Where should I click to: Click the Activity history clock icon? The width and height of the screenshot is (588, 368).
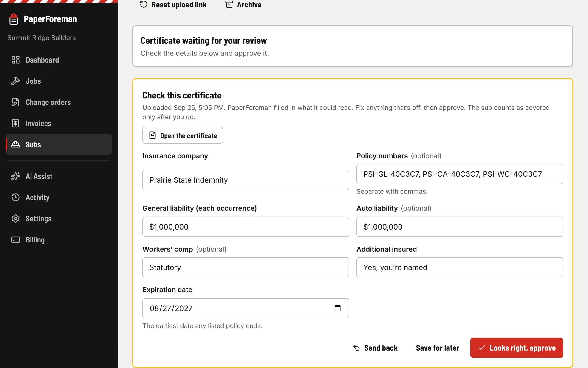tap(16, 197)
